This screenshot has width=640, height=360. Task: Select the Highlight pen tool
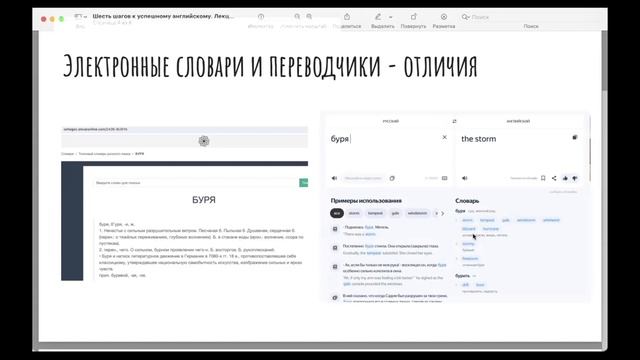(x=378, y=17)
